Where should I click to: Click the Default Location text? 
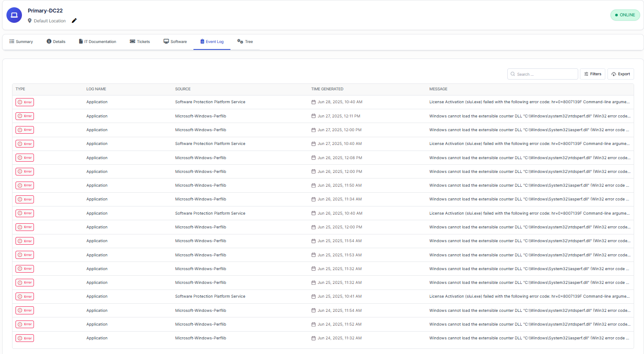[x=50, y=21]
